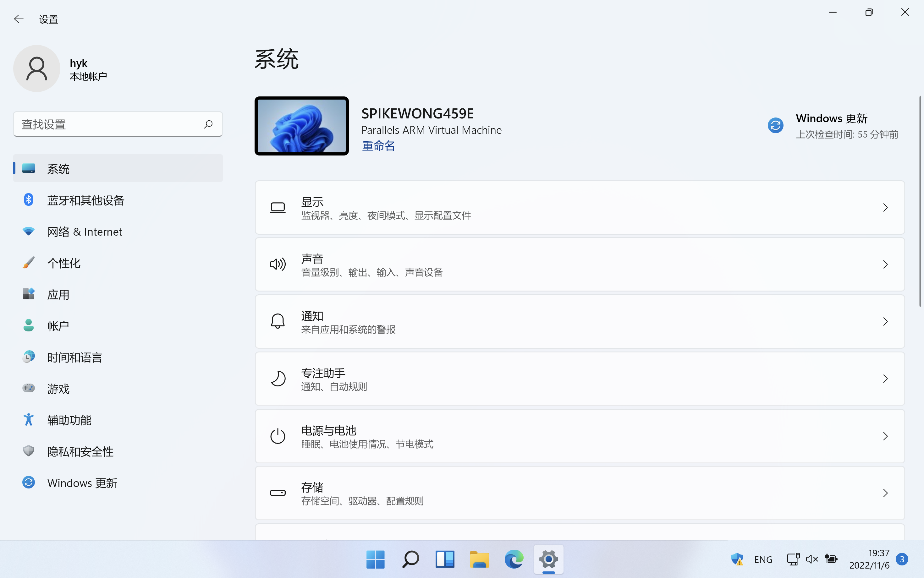This screenshot has height=578, width=924.
Task: Open 声音 sound settings title
Action: (312, 259)
